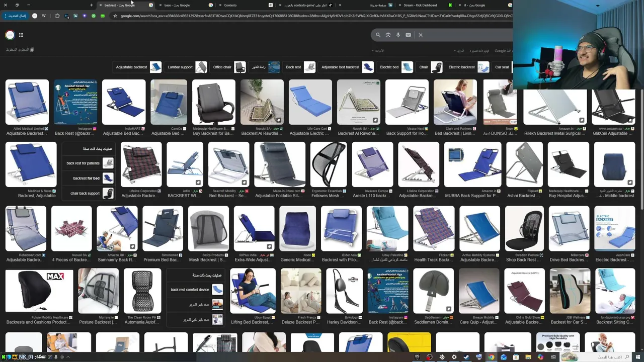Switch to the Contexto browser tab
The width and height of the screenshot is (644, 362).
245,5
